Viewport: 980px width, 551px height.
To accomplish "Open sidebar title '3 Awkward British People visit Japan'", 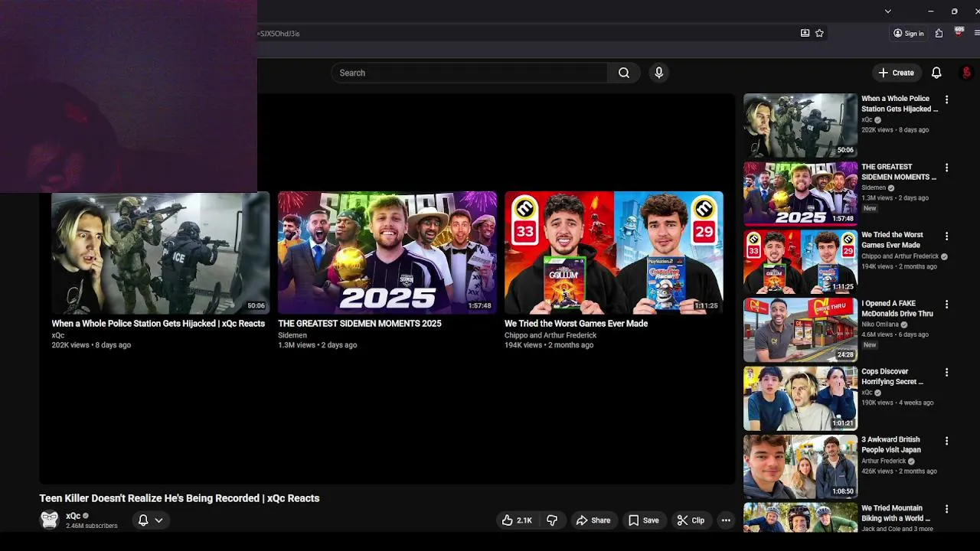I will (x=891, y=445).
